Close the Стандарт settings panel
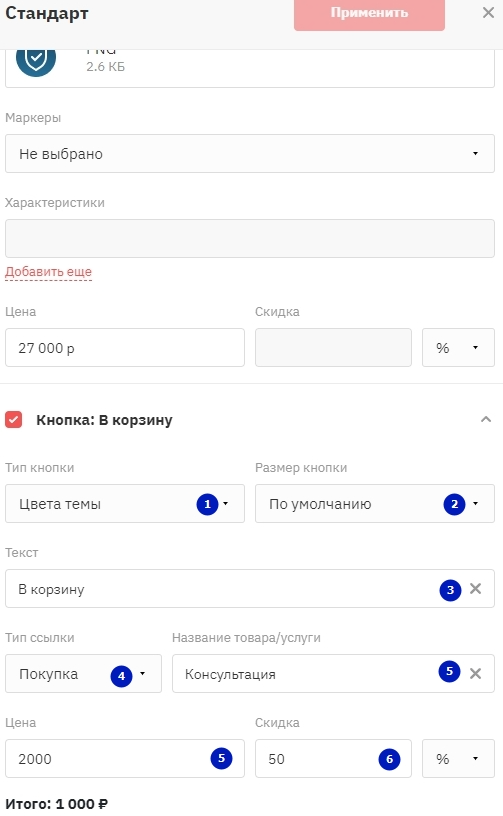503x816 pixels. tap(488, 12)
